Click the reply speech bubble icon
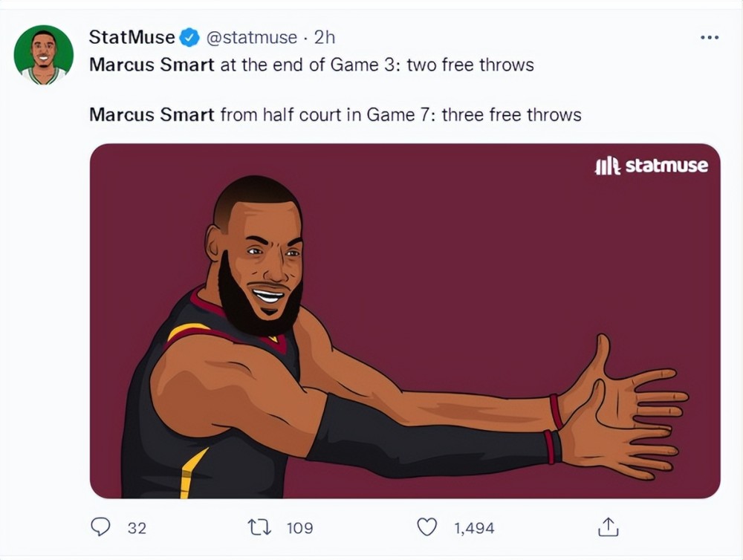 (x=100, y=527)
